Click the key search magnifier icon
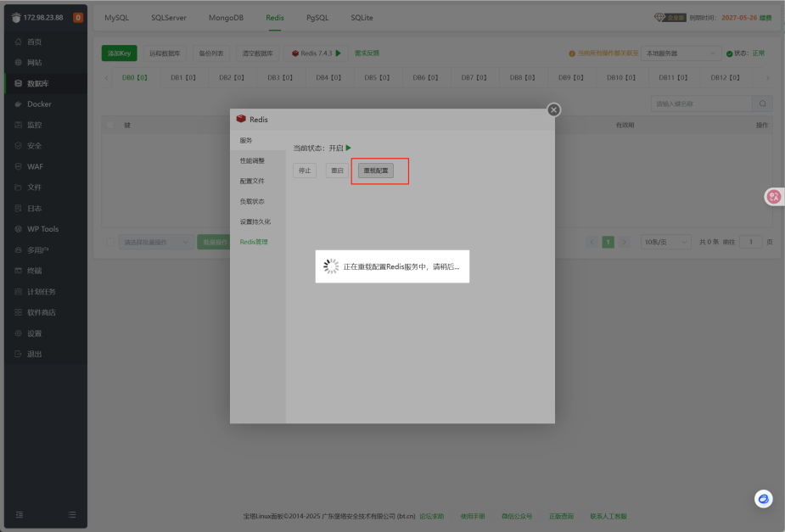Image resolution: width=785 pixels, height=532 pixels. tap(762, 104)
